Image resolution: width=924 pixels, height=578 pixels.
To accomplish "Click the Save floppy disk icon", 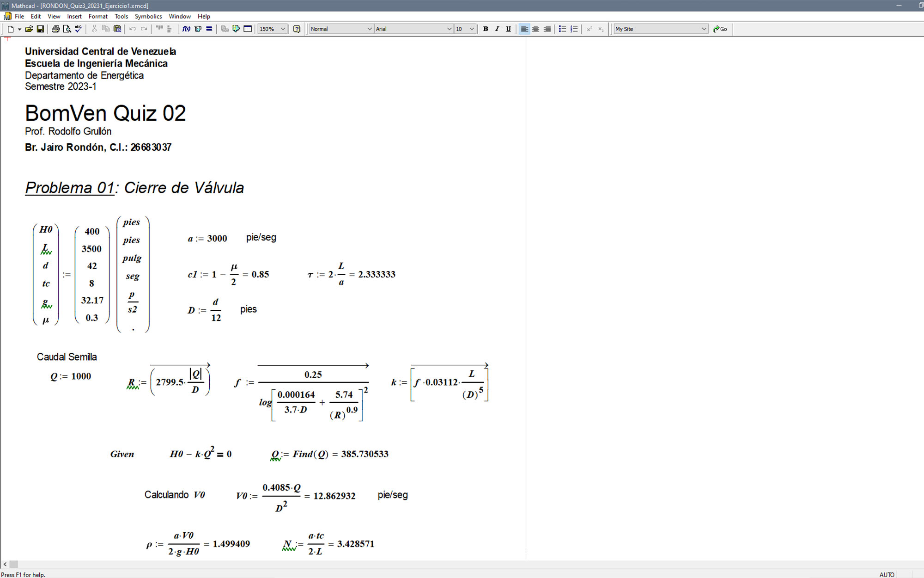I will tap(40, 29).
